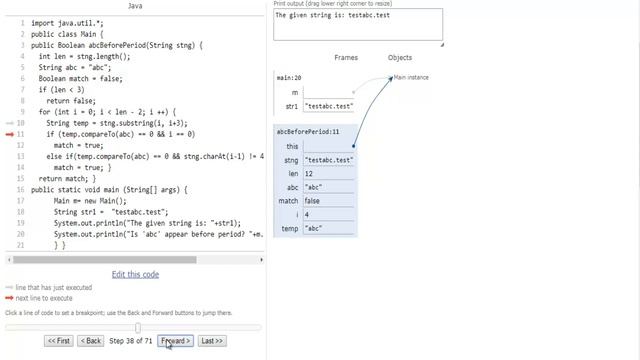The height and width of the screenshot is (360, 640).
Task: Set breakpoint on line 15 return match
Action: (x=67, y=178)
